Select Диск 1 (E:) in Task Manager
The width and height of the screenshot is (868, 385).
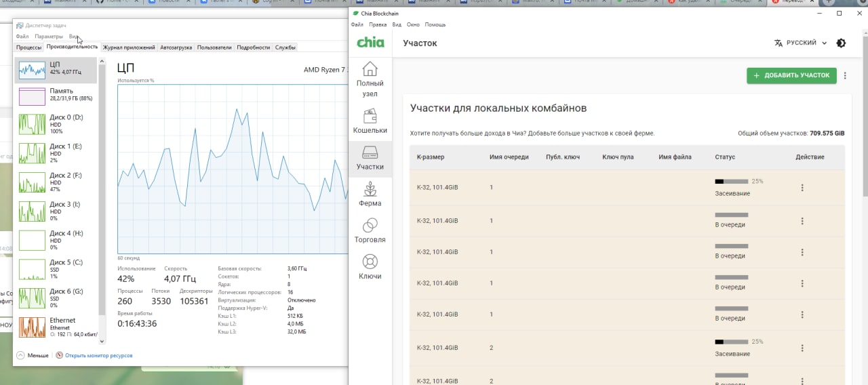pos(56,154)
